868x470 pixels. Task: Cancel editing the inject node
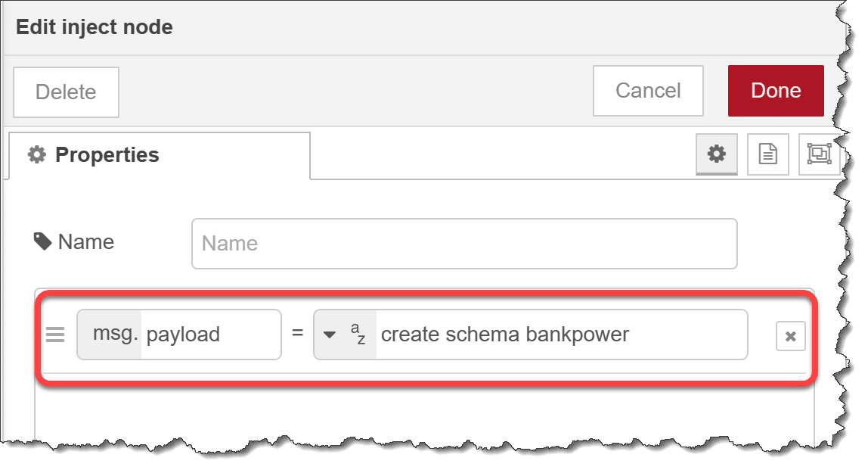648,91
